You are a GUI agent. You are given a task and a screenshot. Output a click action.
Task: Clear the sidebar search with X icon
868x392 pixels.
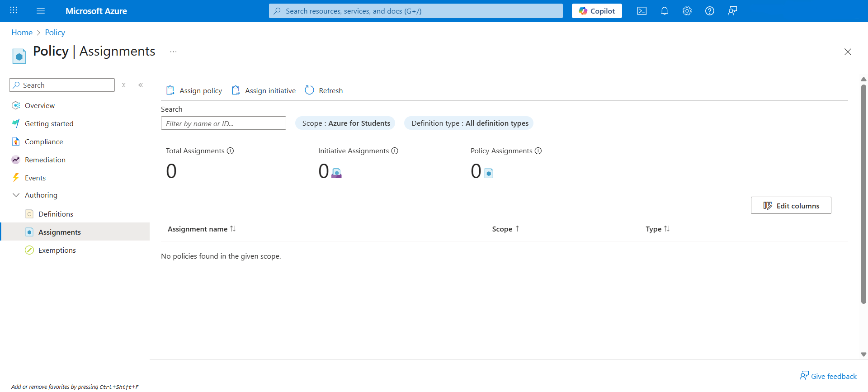124,85
